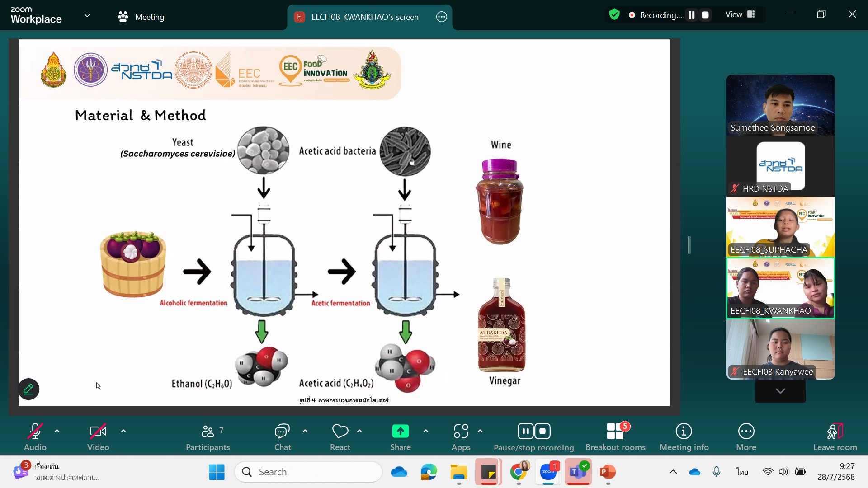Click the Windows taskbar Search field
Image resolution: width=868 pixels, height=488 pixels.
[308, 472]
